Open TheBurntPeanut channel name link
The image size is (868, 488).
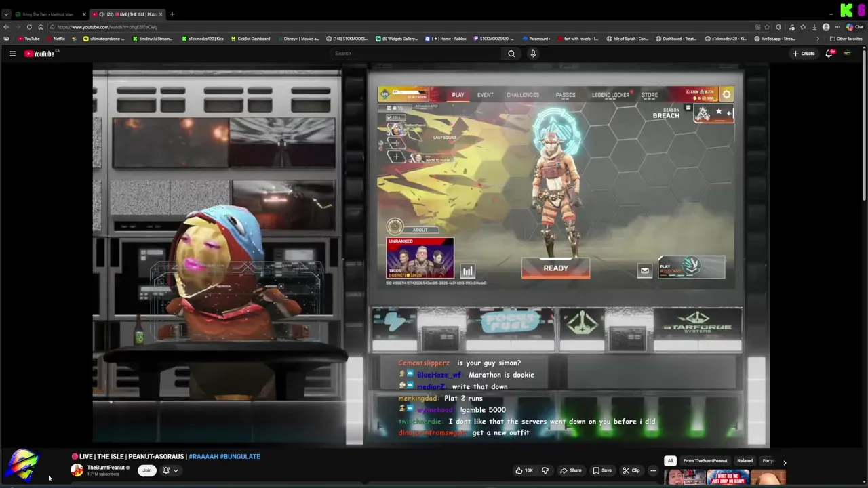(x=106, y=468)
